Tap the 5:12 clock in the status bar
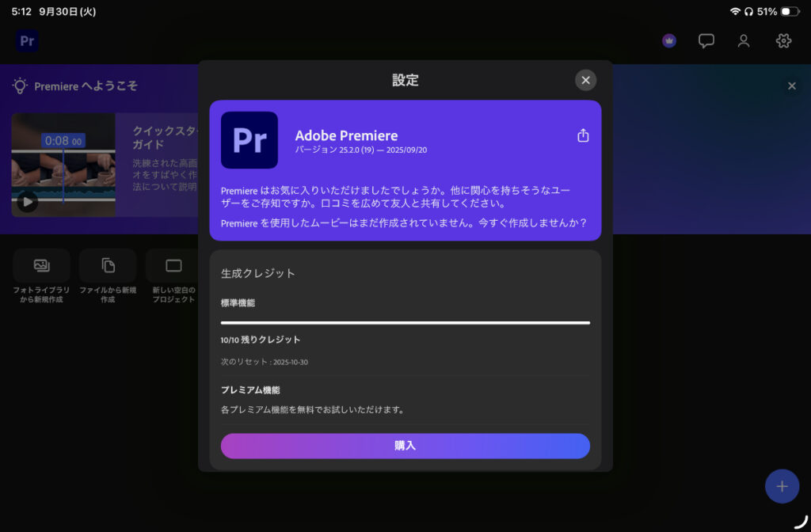This screenshot has width=811, height=532. coord(21,11)
